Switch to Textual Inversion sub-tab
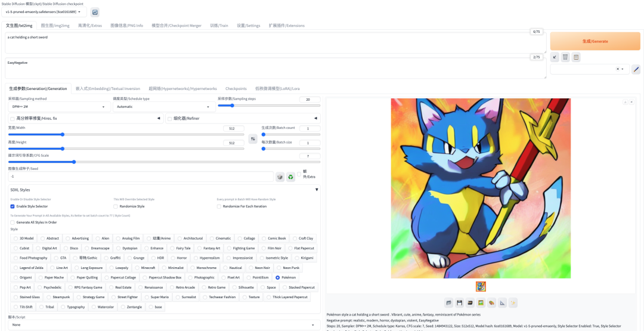 coord(108,89)
